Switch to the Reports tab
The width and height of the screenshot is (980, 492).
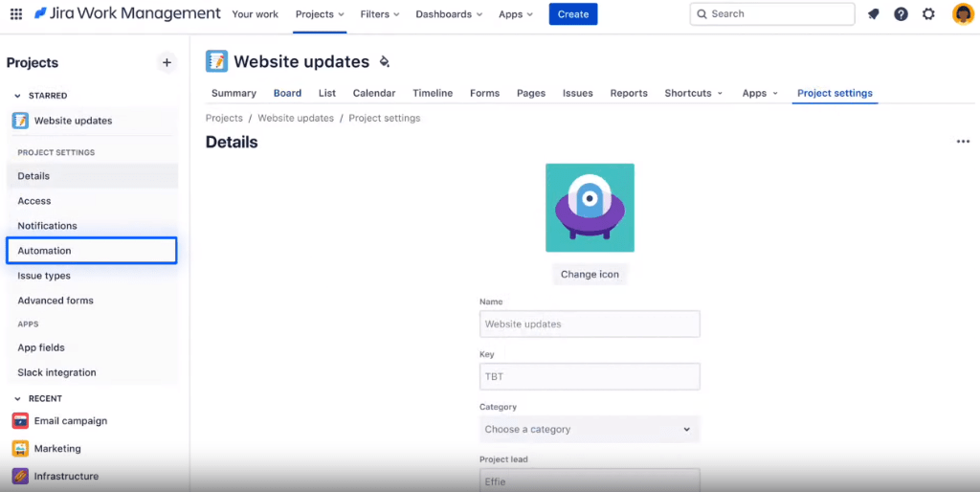coord(629,93)
